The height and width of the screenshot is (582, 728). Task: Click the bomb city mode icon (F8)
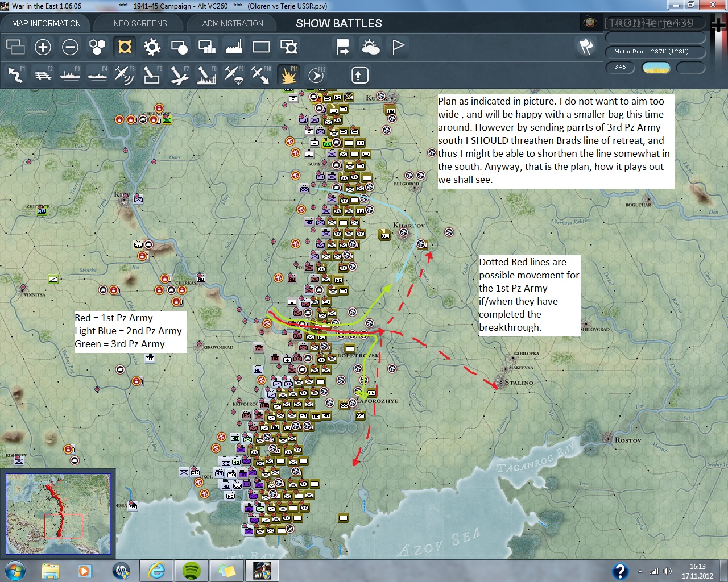[x=206, y=75]
